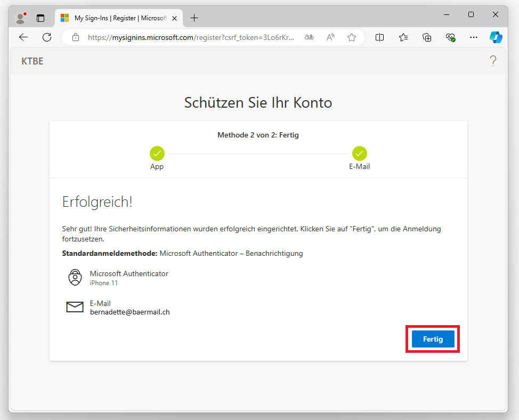The height and width of the screenshot is (420, 519).
Task: Select the bernadette@baermail.ch email address
Action: 130,312
